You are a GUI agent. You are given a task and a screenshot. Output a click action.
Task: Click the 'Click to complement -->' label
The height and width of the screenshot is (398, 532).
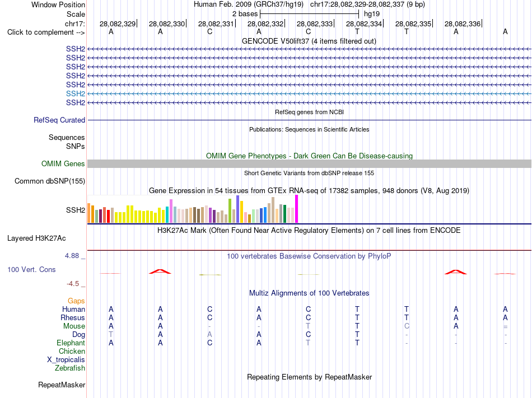[46, 32]
